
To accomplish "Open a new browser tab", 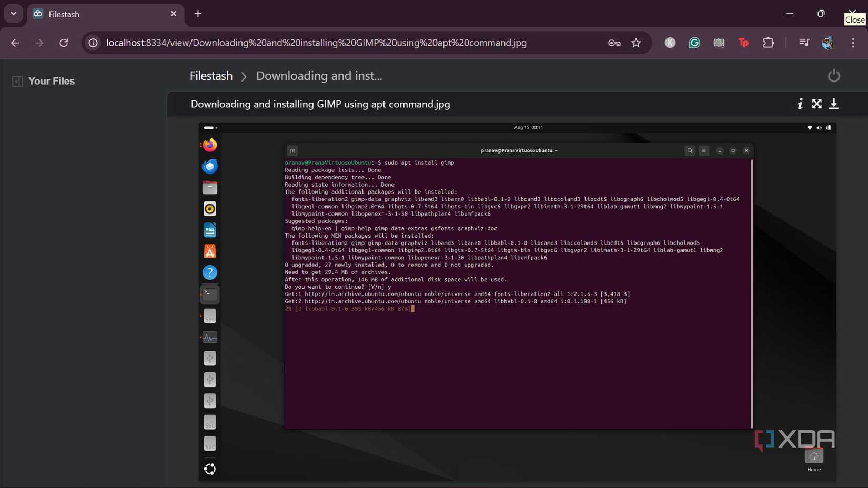I will (198, 14).
